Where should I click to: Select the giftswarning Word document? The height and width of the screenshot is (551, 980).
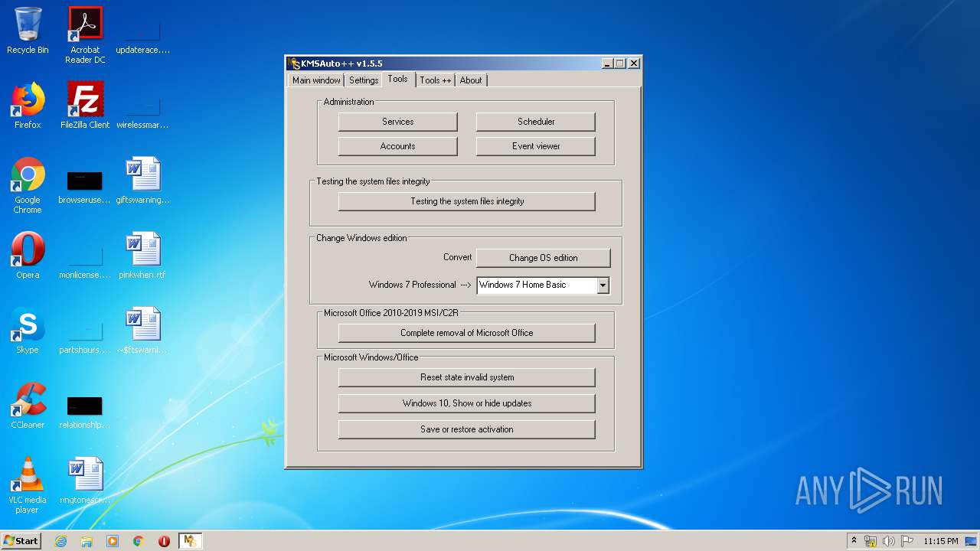[x=142, y=181]
